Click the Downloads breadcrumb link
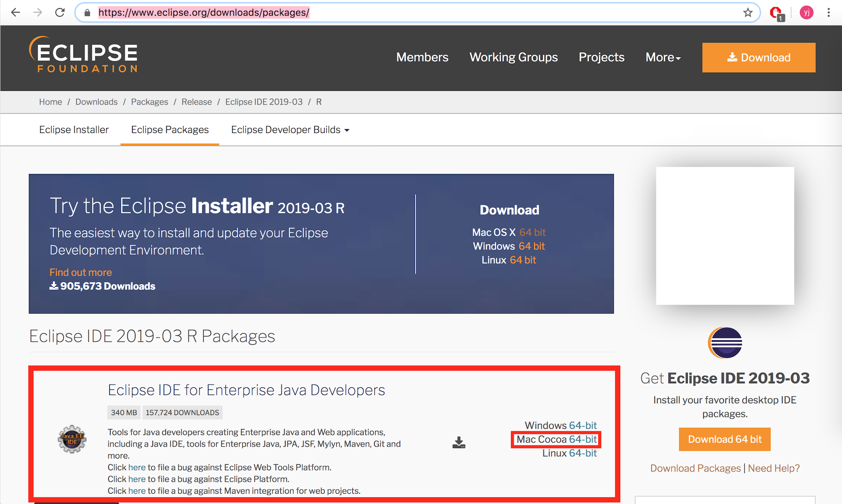This screenshot has height=504, width=842. tap(96, 102)
